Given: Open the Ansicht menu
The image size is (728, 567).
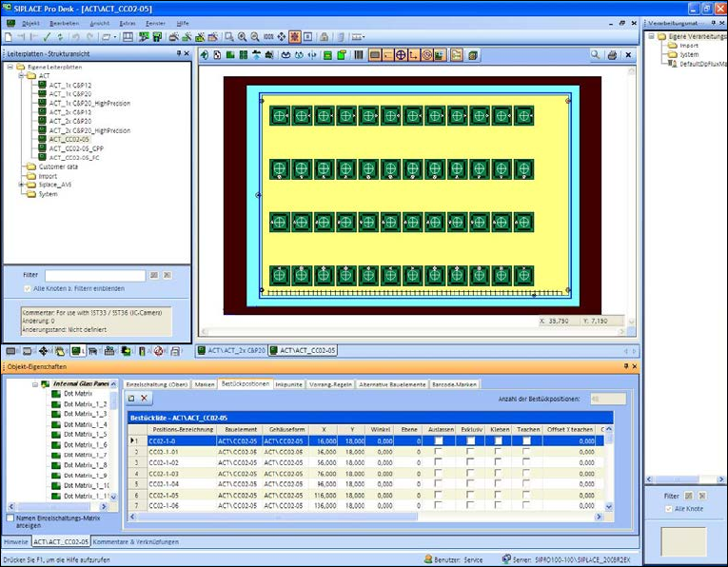Looking at the screenshot, I should click(99, 23).
